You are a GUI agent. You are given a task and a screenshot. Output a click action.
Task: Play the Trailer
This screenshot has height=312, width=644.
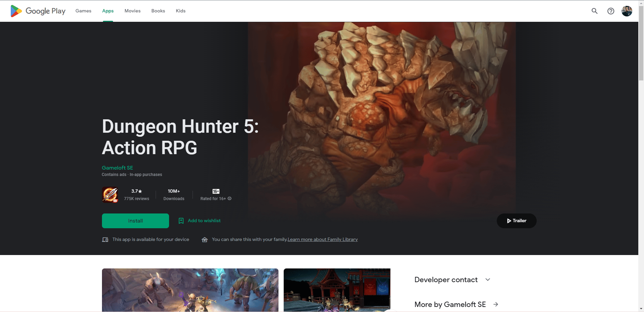pyautogui.click(x=517, y=221)
